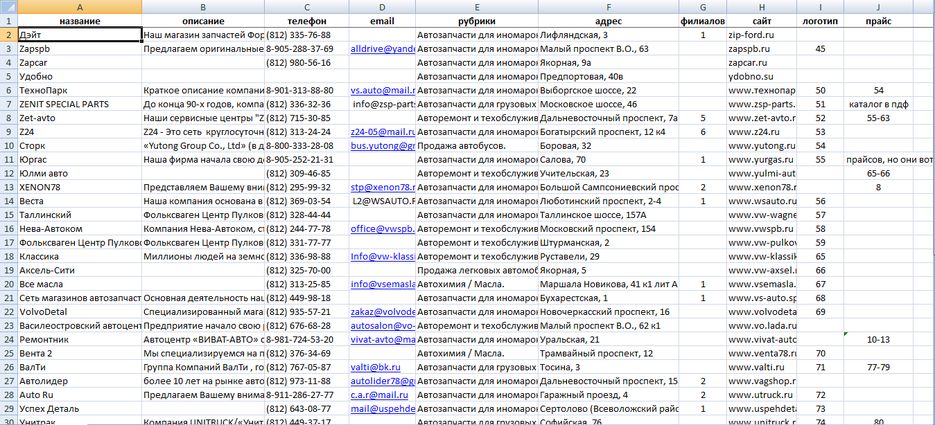This screenshot has width=935, height=425.
Task: Click the 'телефон' header cell
Action: coord(306,21)
